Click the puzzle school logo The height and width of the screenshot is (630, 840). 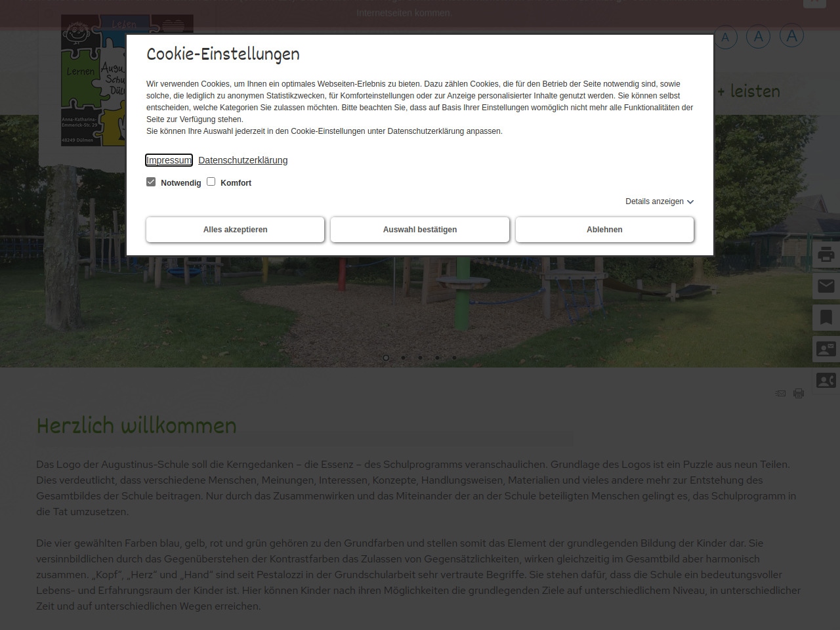pos(92,79)
